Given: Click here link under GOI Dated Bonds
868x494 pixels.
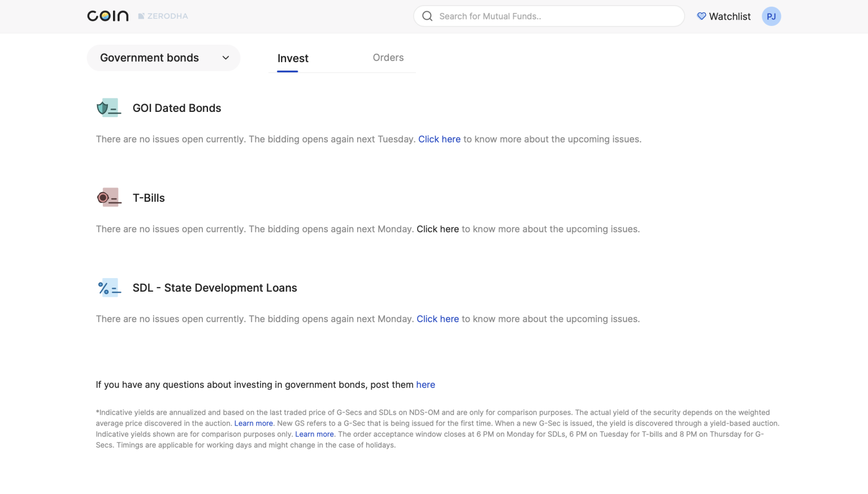Looking at the screenshot, I should coord(439,139).
